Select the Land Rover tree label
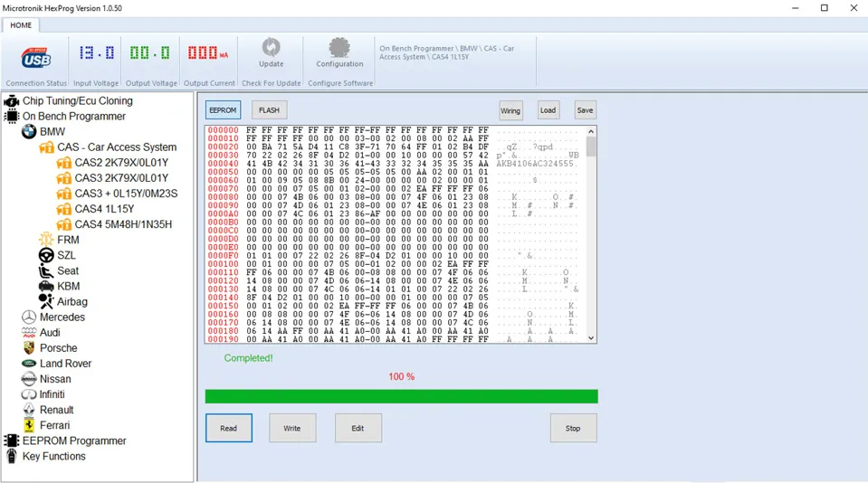868x483 pixels. (x=65, y=364)
